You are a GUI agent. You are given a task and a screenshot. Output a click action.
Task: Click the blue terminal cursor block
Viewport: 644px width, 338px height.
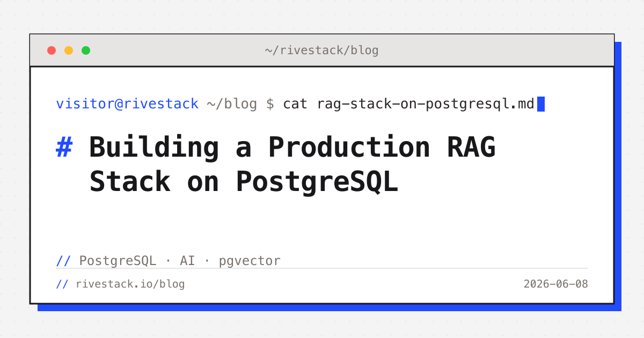click(541, 104)
